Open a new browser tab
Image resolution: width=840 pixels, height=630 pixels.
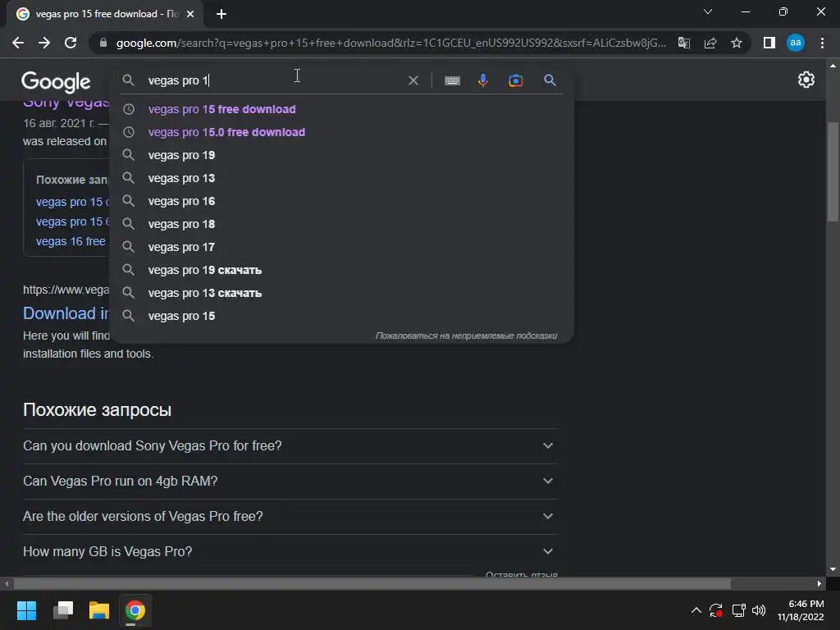221,15
